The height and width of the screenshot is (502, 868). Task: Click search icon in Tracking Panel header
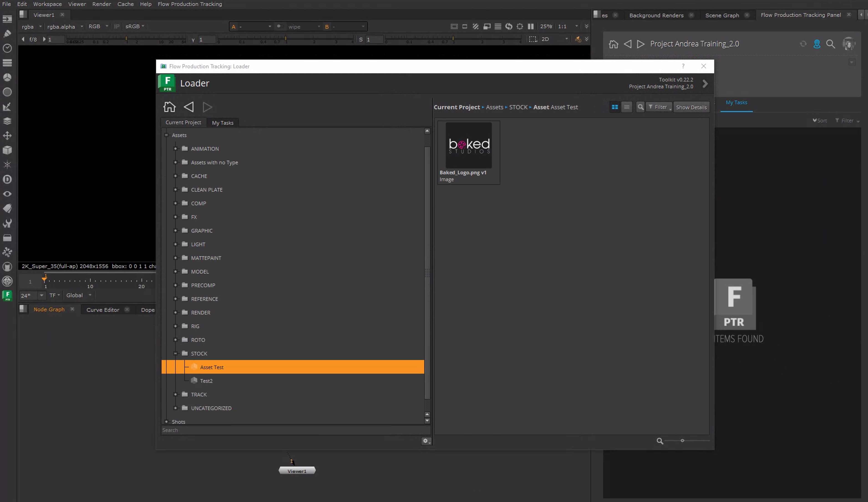coord(830,44)
